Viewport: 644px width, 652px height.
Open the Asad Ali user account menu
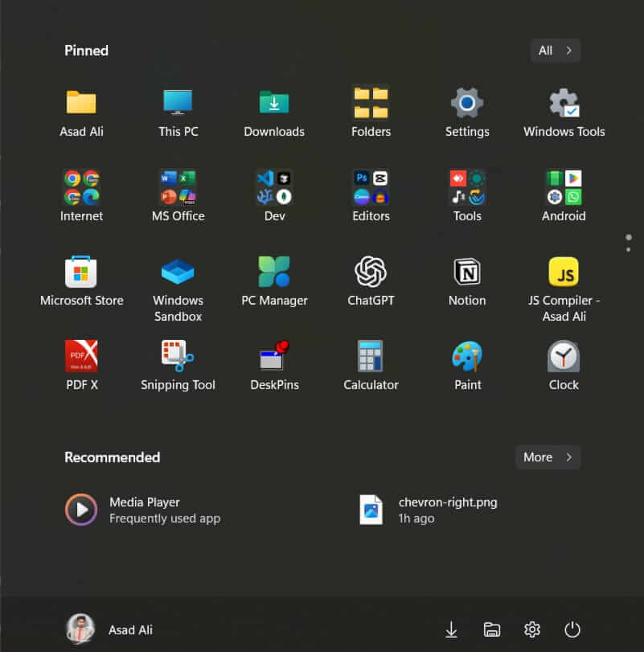110,629
